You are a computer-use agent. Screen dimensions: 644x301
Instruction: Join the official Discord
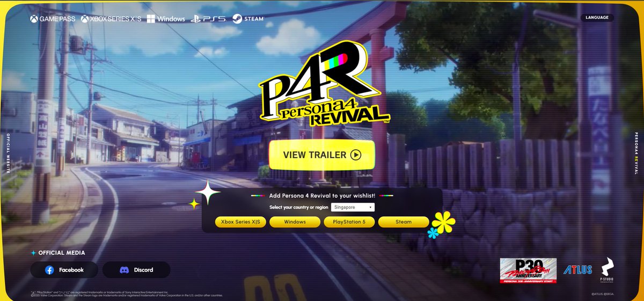[136, 270]
